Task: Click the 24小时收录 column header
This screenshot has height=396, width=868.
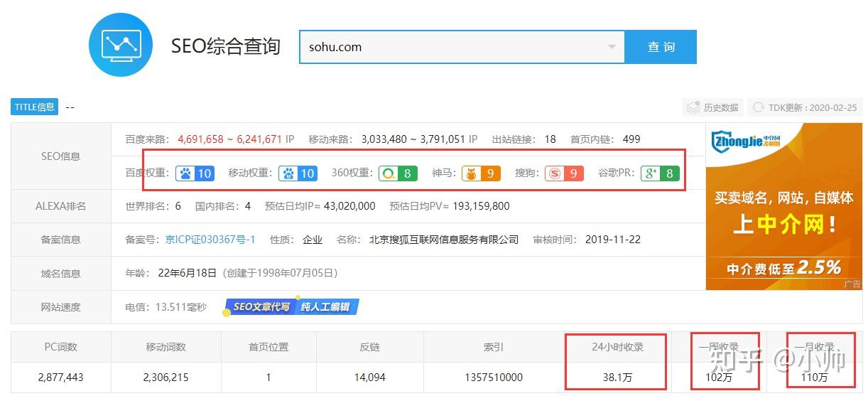Action: pos(617,347)
